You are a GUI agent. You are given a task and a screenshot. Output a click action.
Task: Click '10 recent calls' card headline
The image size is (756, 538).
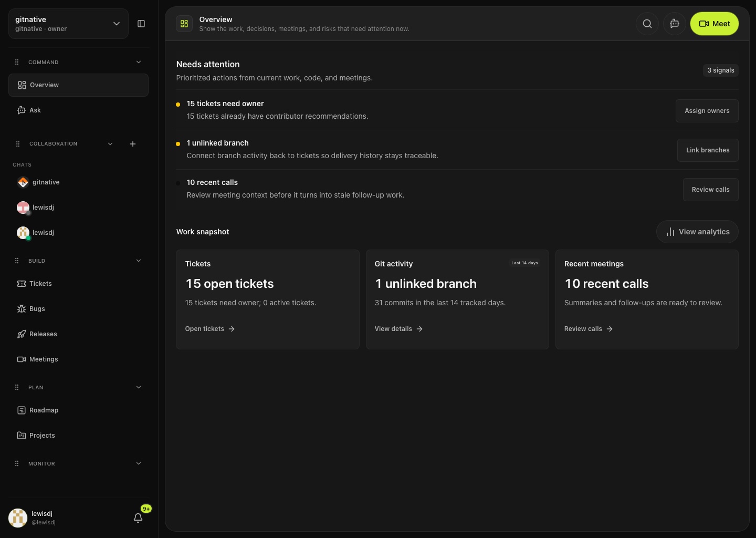point(606,284)
